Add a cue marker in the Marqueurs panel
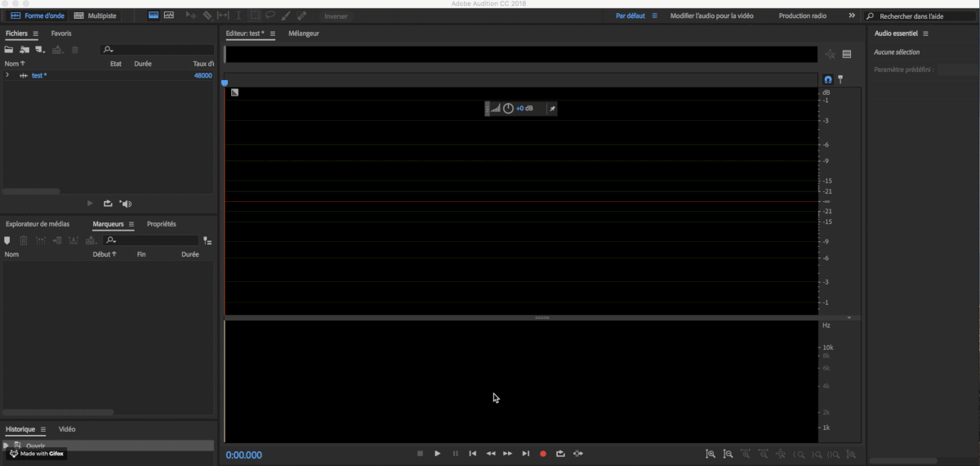Screen dimensions: 980x466 tap(7, 240)
